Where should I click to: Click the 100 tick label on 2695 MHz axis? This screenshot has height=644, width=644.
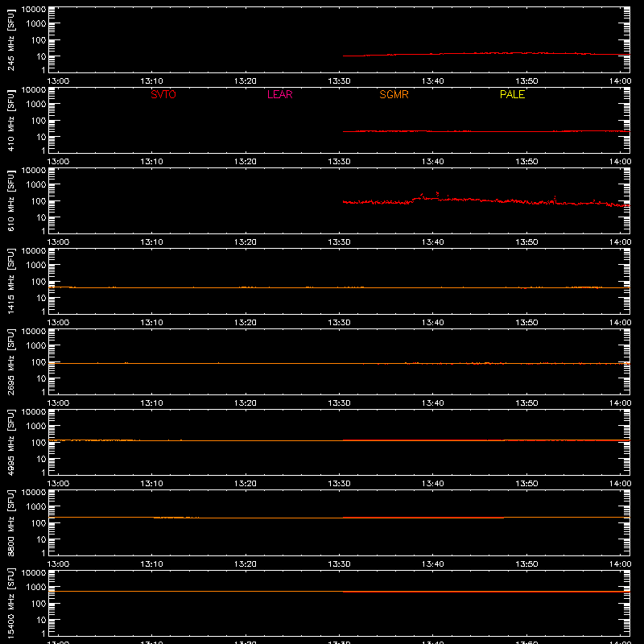39,361
